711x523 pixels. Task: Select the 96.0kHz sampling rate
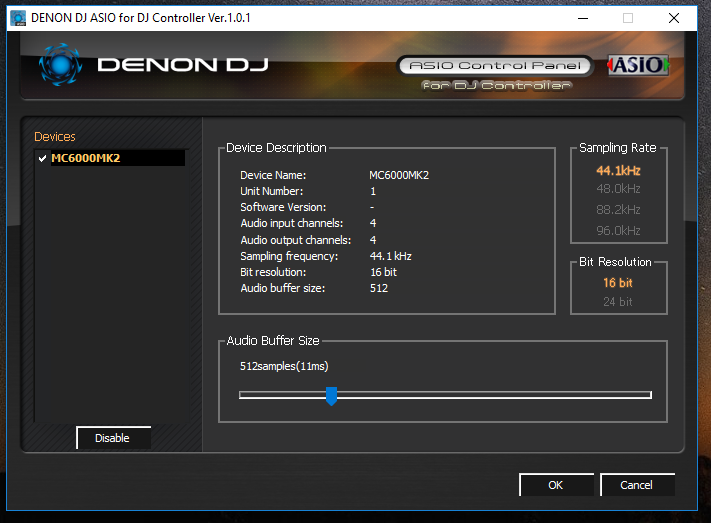pos(618,230)
